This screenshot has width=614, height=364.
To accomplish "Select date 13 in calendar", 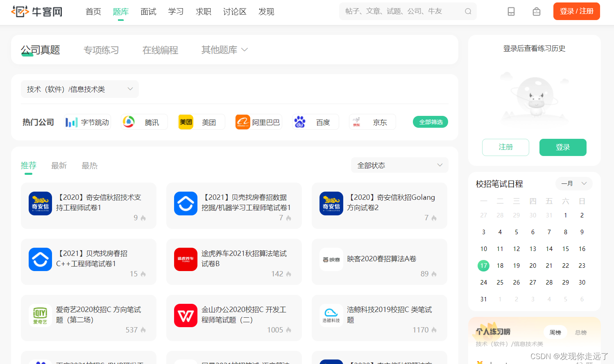I will click(x=533, y=249).
